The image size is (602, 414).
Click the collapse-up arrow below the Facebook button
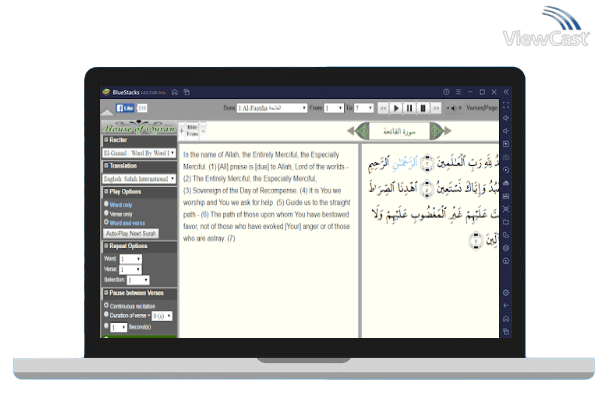pyautogui.click(x=107, y=112)
